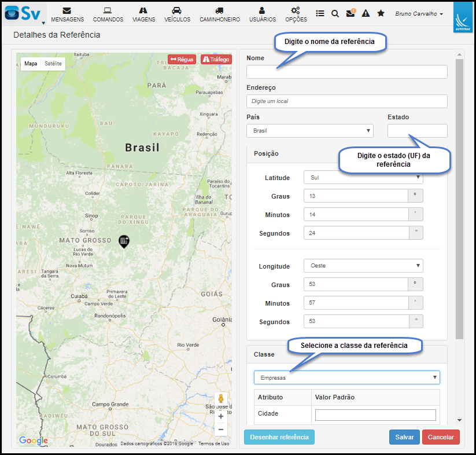
Task: Click the Latitude Segundos field with 24
Action: tap(356, 233)
